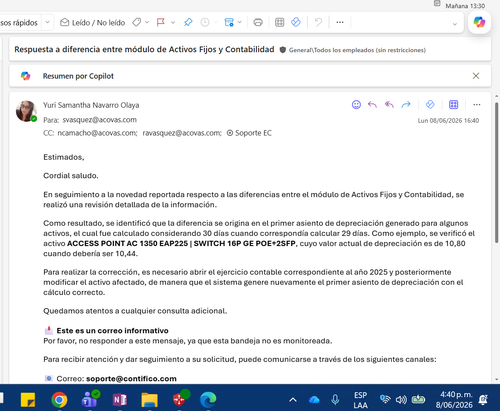Click the soporte@contifico.com email address
This screenshot has height=411, width=500.
tap(131, 379)
